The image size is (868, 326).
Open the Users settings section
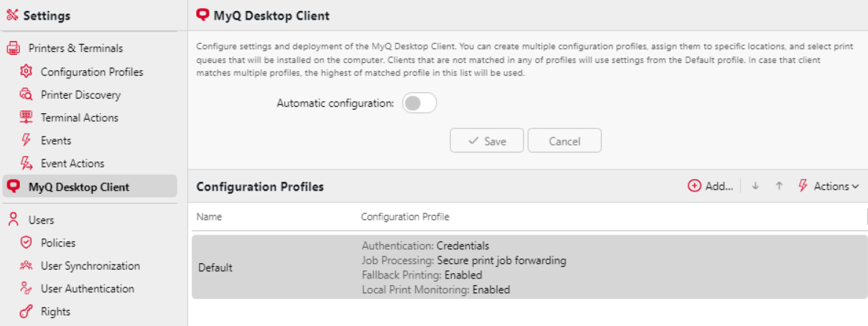(x=40, y=220)
